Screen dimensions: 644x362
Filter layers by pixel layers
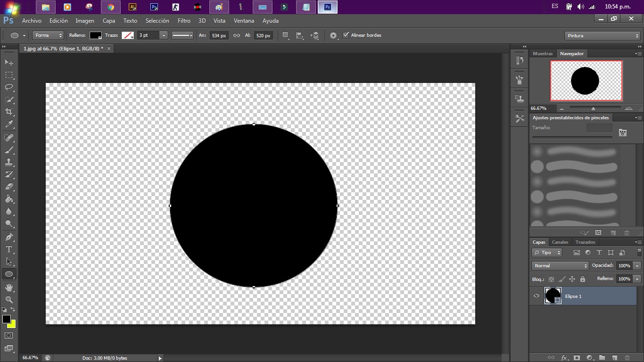(x=577, y=253)
